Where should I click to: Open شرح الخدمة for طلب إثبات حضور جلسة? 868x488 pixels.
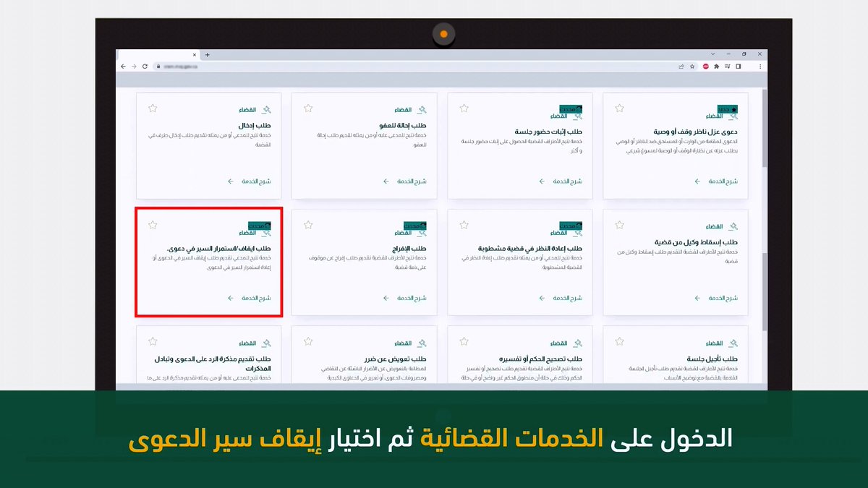pos(568,181)
